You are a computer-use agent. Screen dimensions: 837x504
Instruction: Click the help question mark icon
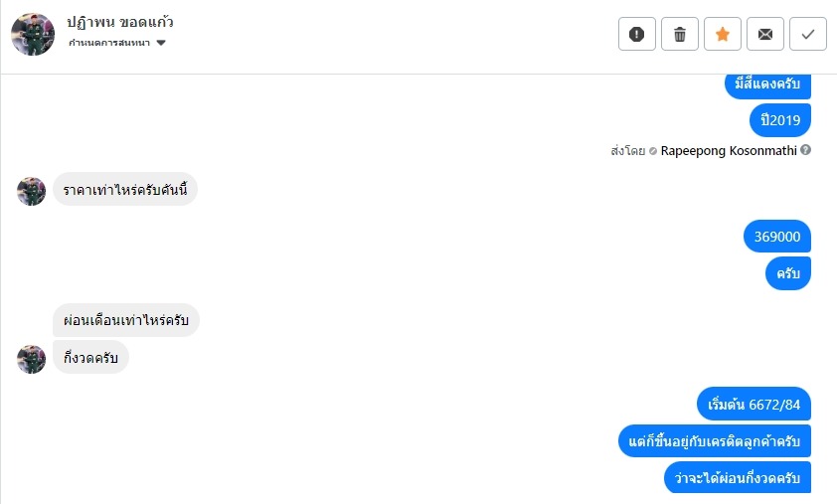[805, 151]
